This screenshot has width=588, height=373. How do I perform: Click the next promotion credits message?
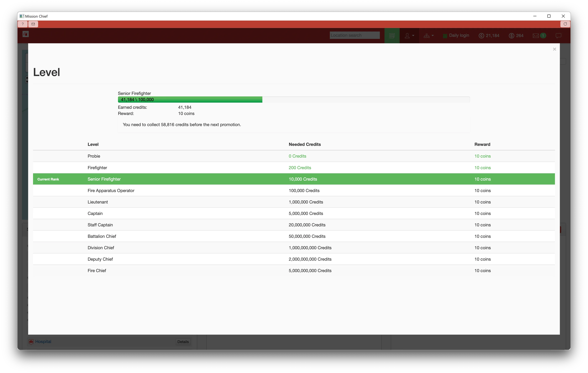click(182, 125)
